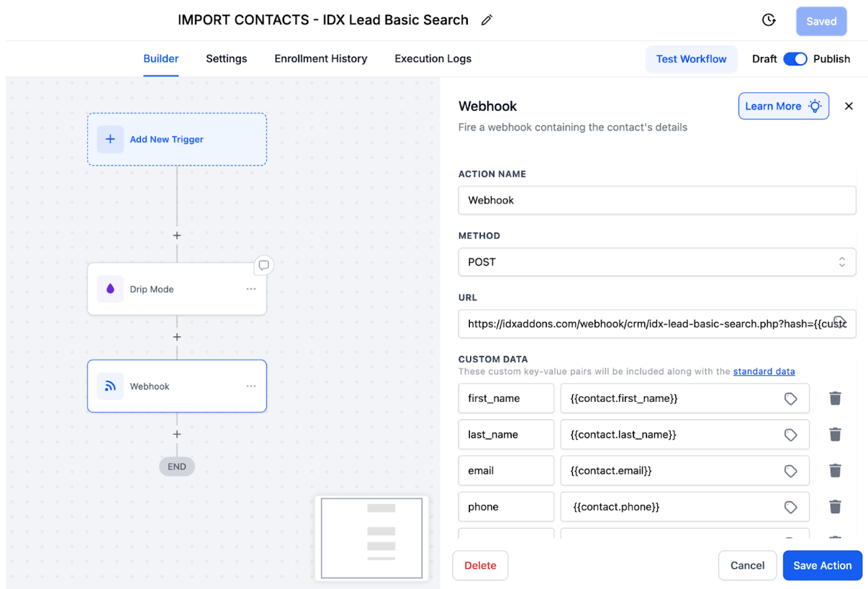Image resolution: width=868 pixels, height=589 pixels.
Task: Click the tag icon in contact.last_name field
Action: (790, 435)
